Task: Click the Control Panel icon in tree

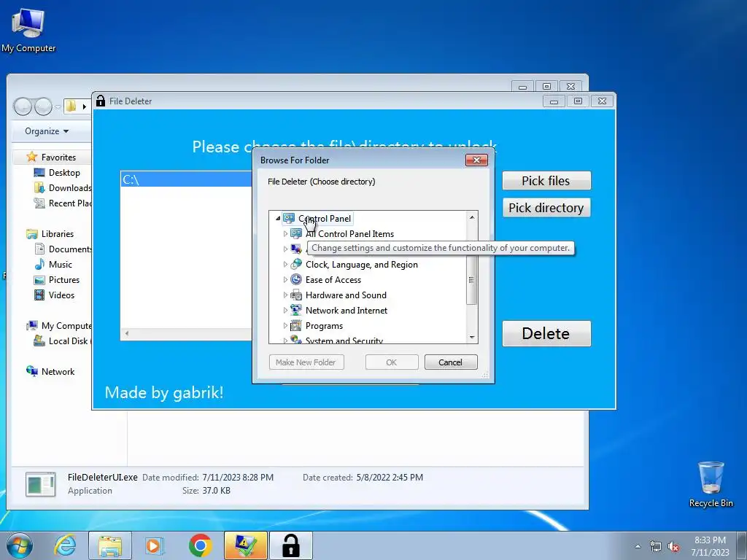Action: click(289, 219)
